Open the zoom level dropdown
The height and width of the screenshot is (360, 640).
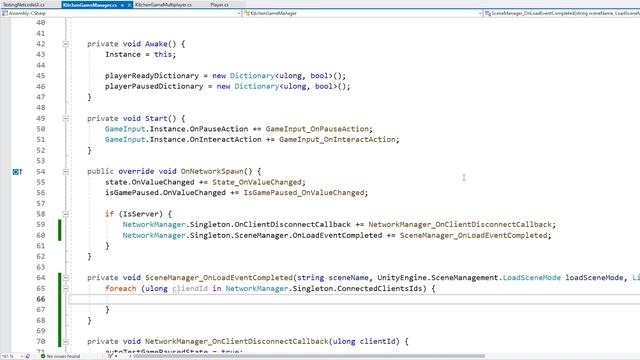[12, 356]
